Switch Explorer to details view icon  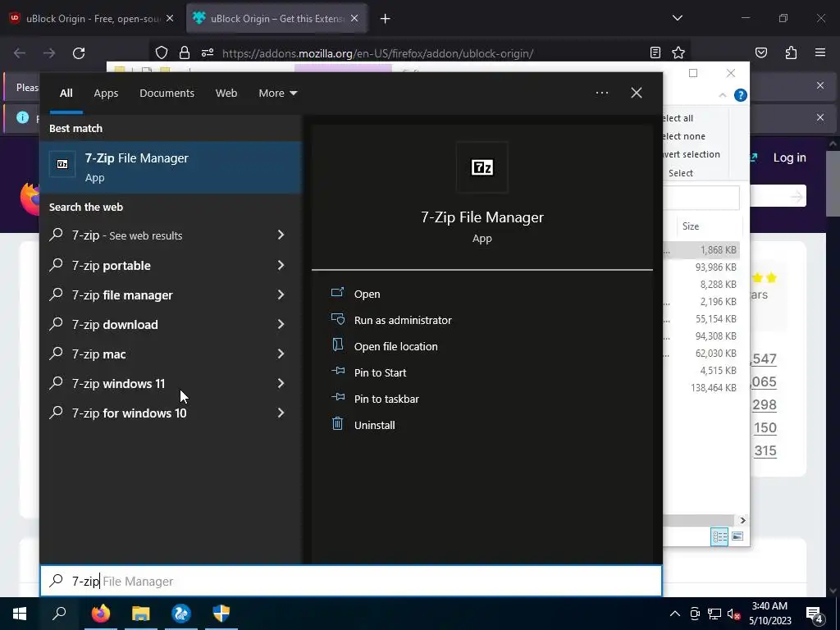719,536
